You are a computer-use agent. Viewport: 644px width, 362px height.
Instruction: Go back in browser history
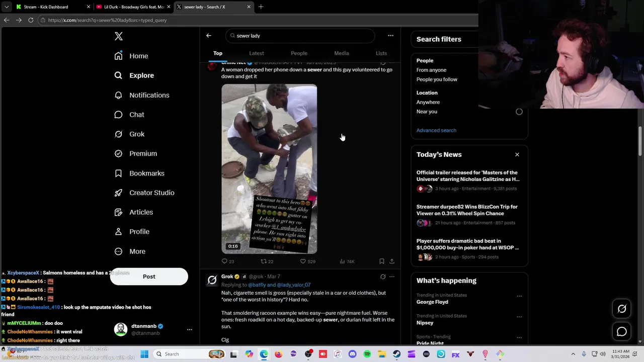[7, 20]
